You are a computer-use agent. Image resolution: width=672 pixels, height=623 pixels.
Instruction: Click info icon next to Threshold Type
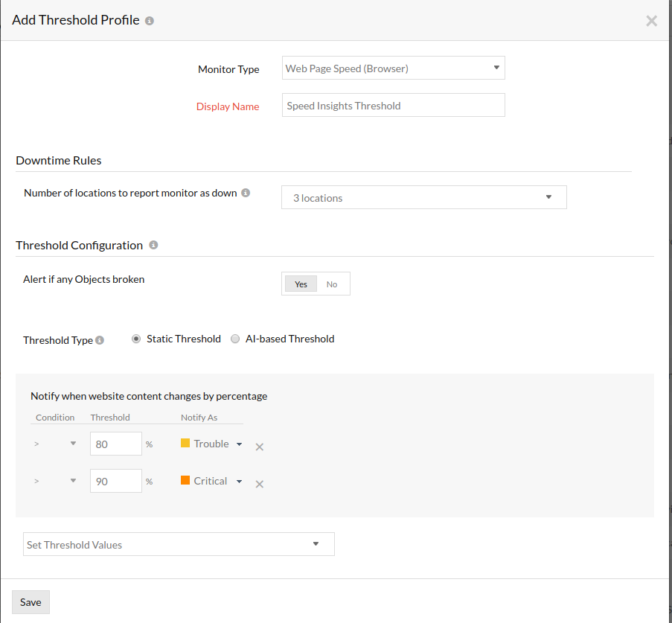(100, 340)
